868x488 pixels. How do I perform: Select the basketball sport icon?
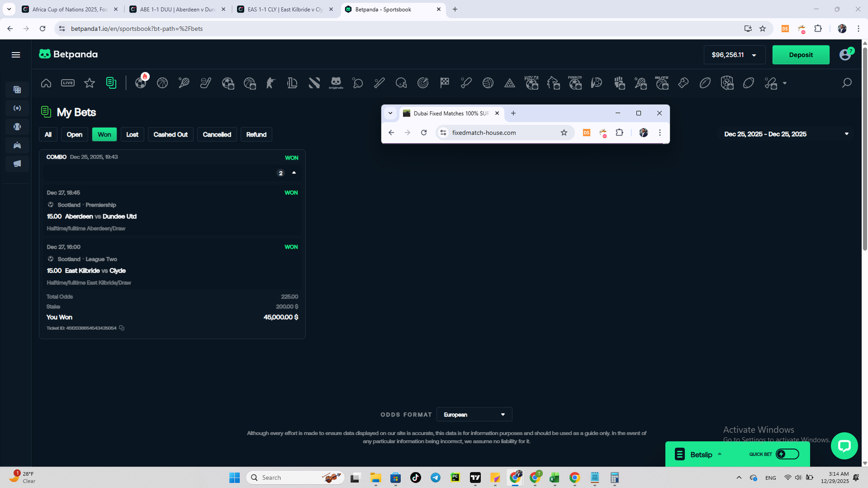pos(162,83)
